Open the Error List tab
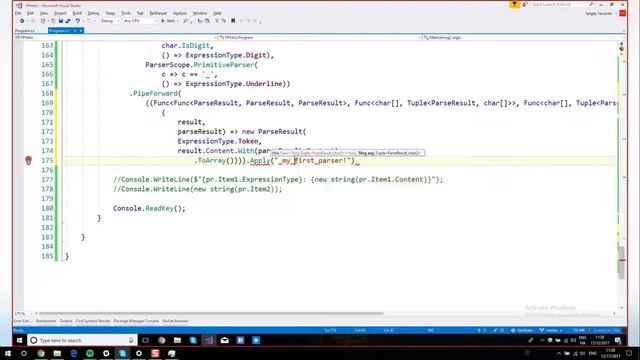 22,321
